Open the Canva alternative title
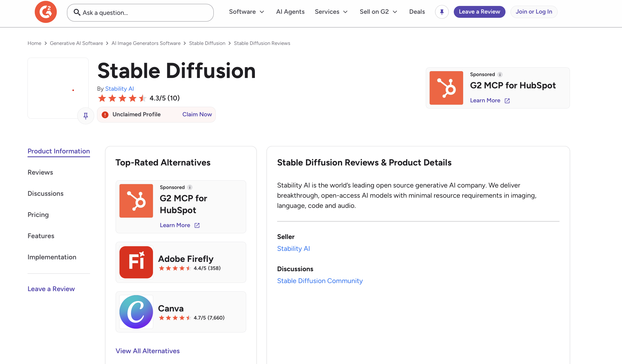Screen dimensions: 622x364 [x=171, y=308]
